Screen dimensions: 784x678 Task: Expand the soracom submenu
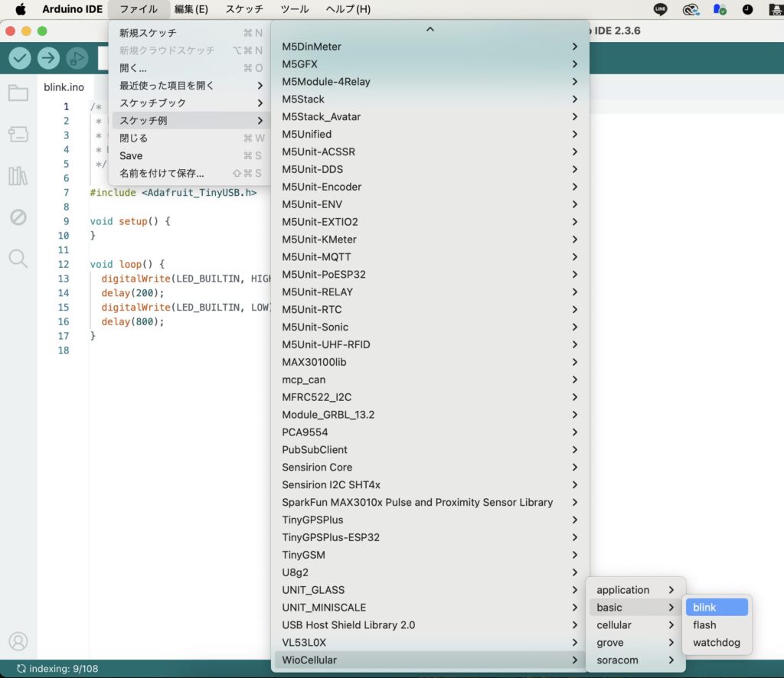point(635,660)
